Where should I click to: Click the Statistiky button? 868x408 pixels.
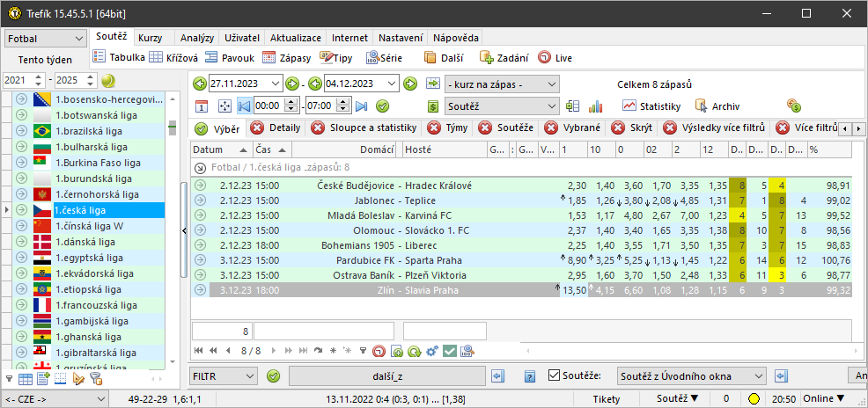pos(651,106)
